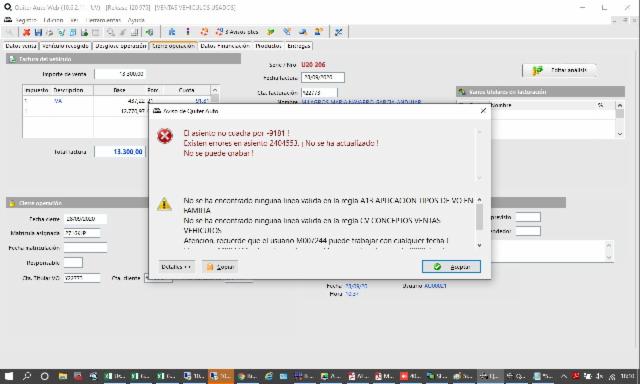Open Windows taskbar search
640x384 pixels.
pos(27,376)
